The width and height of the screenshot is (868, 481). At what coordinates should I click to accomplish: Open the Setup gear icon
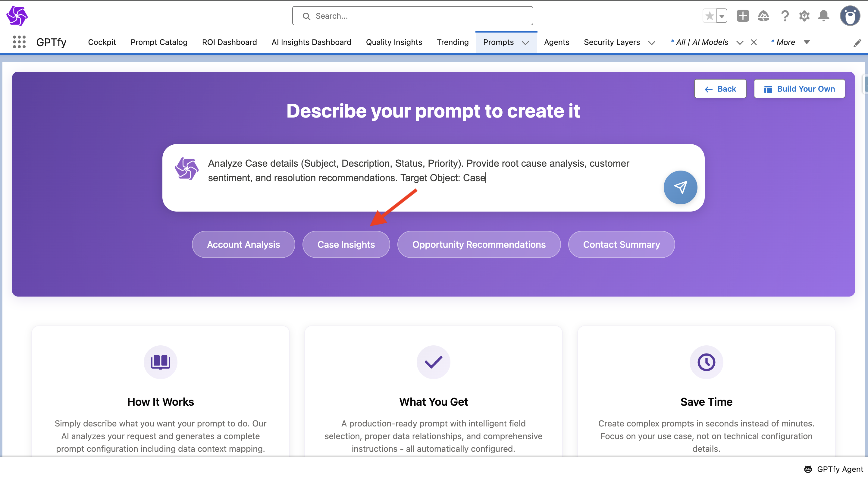804,16
